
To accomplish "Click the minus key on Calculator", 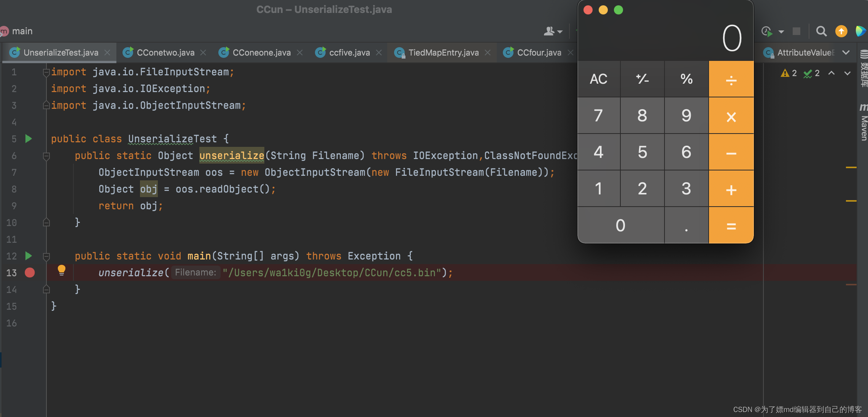I will pos(731,152).
